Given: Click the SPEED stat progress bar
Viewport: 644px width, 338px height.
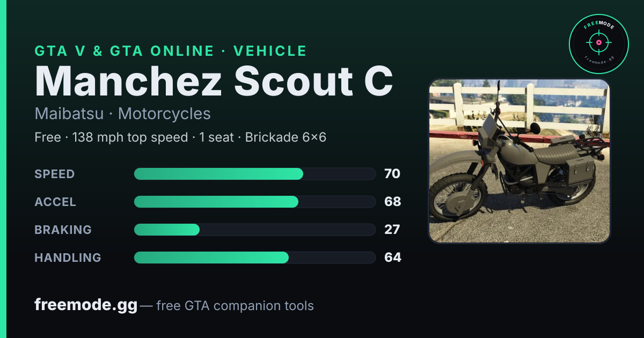Looking at the screenshot, I should (x=254, y=174).
